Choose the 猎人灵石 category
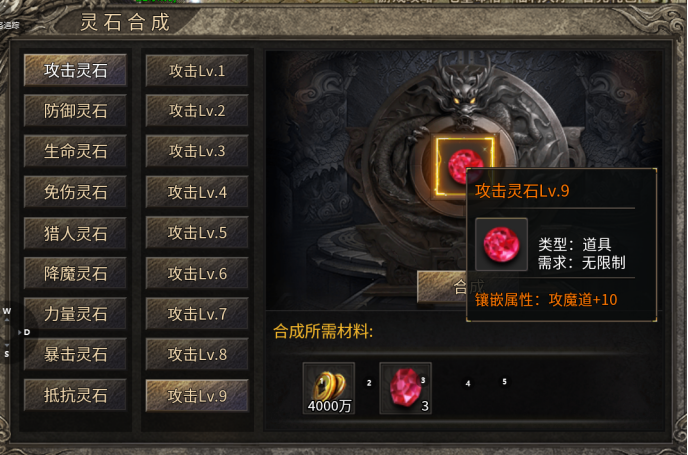This screenshot has width=688, height=455. point(75,233)
